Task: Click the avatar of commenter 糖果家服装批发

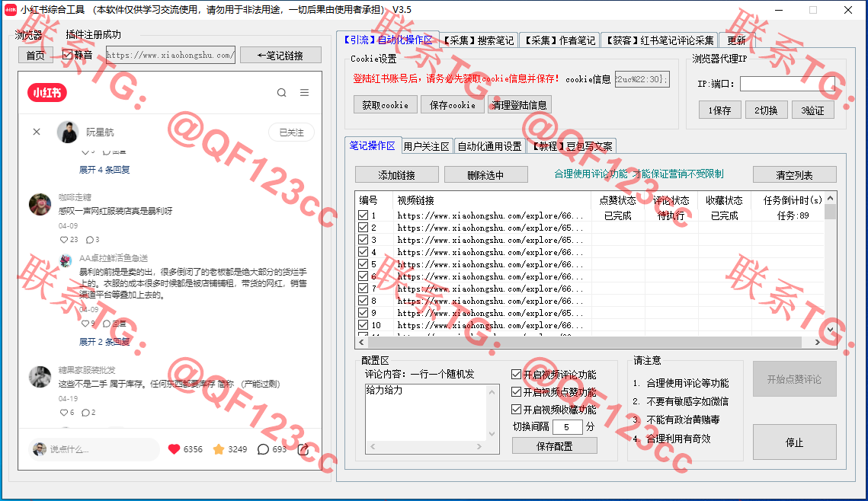Action: (x=40, y=377)
